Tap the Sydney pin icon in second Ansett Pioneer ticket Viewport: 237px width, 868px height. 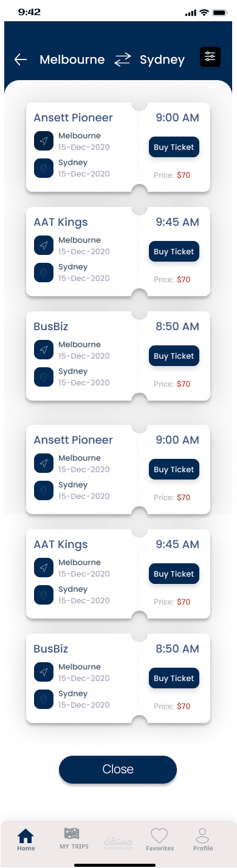click(x=44, y=490)
